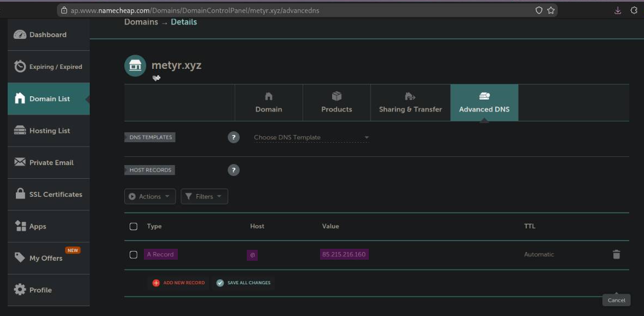Click the Domain List house icon
The image size is (644, 316).
coord(20,98)
